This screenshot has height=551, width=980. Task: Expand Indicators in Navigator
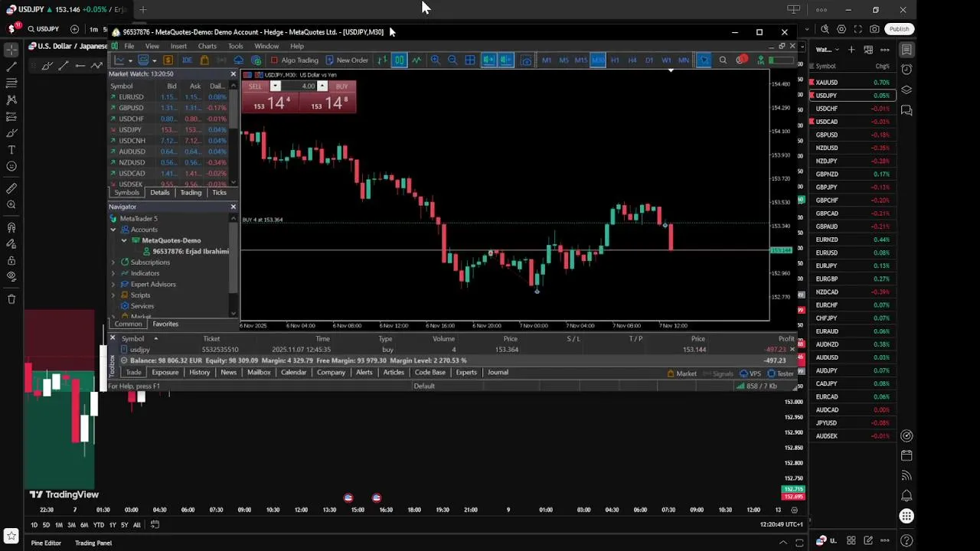pyautogui.click(x=113, y=273)
